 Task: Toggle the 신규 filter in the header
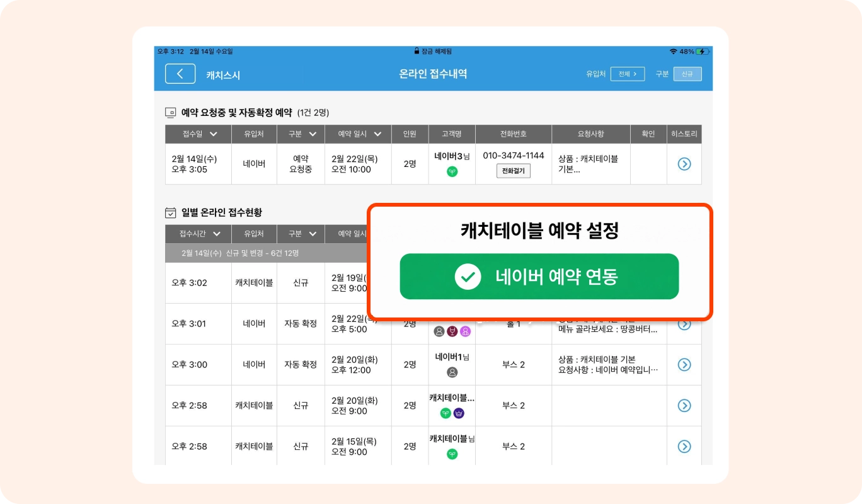[x=687, y=74]
